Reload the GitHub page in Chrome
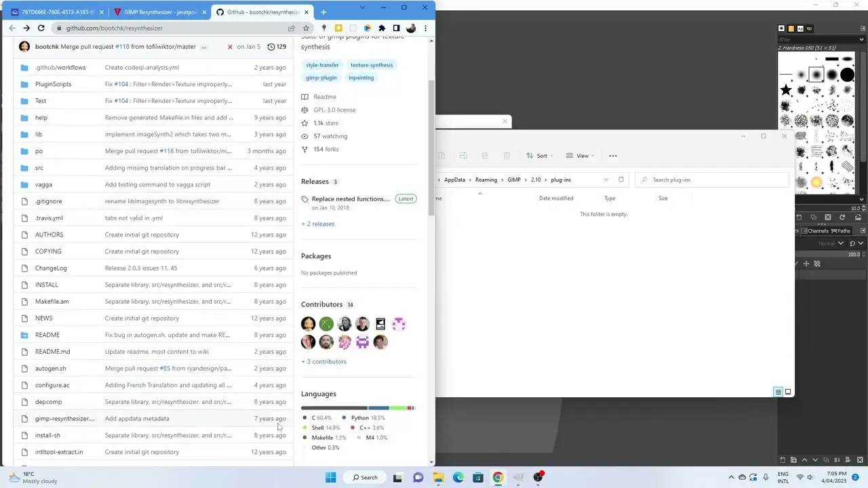This screenshot has height=488, width=868. (41, 28)
